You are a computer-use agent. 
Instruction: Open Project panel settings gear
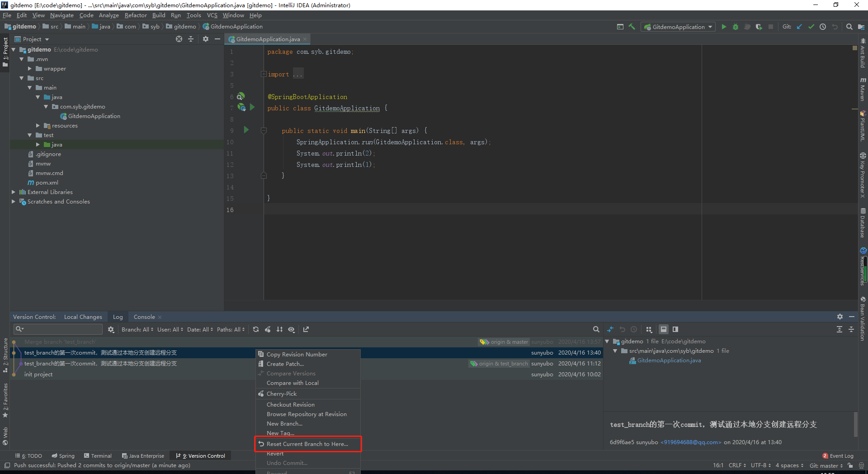tap(206, 39)
